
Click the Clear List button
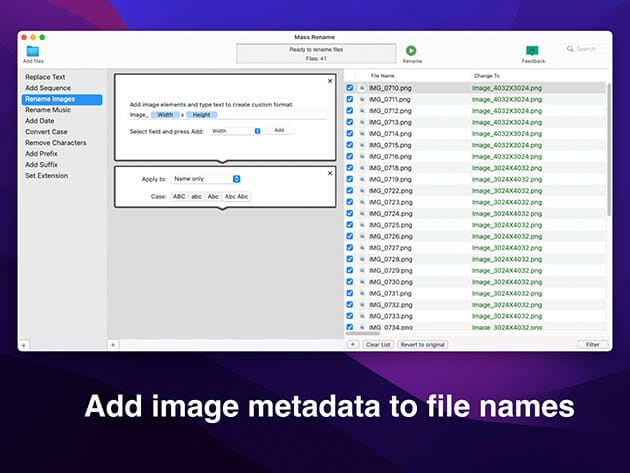coord(378,344)
